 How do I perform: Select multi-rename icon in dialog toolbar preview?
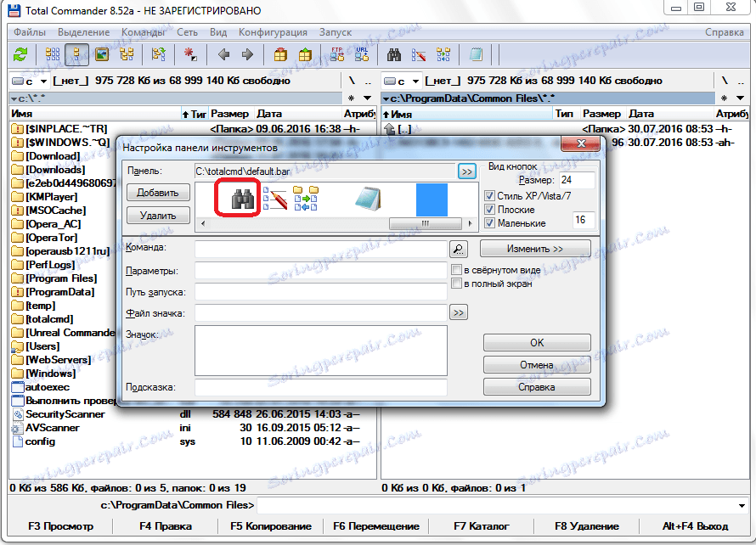point(275,199)
